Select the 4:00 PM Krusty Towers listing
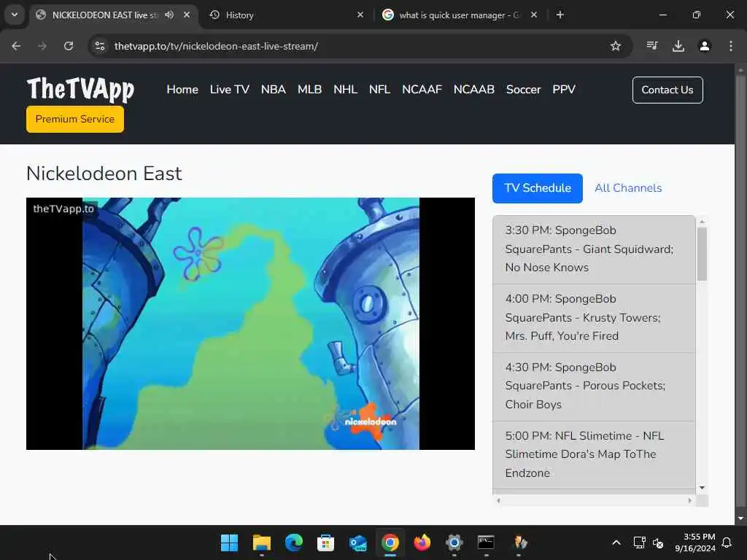747x560 pixels. tap(594, 318)
